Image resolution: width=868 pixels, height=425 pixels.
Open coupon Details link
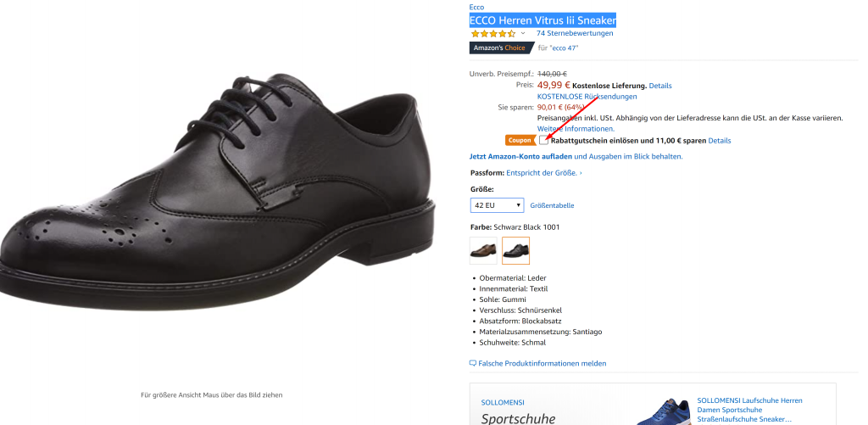pos(719,141)
